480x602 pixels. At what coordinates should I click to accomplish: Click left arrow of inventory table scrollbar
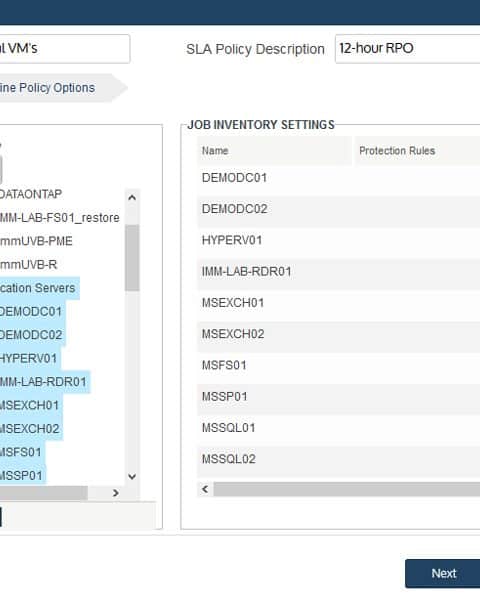pyautogui.click(x=205, y=489)
